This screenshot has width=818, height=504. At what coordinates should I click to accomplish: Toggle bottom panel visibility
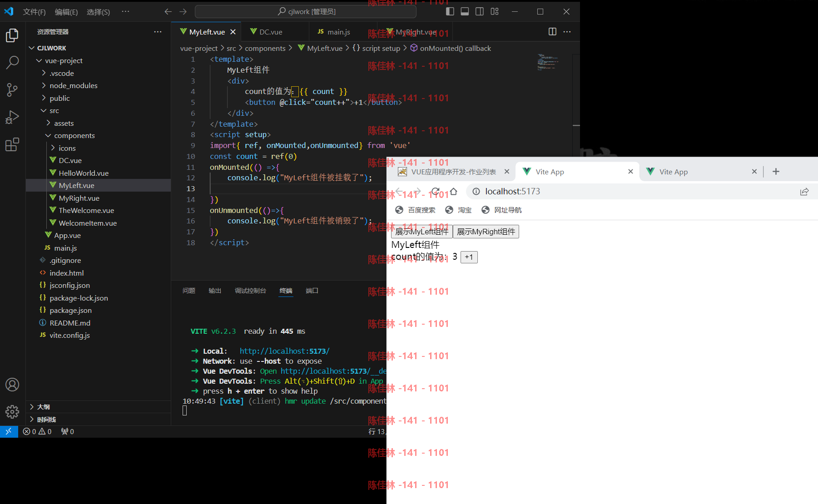coord(465,11)
